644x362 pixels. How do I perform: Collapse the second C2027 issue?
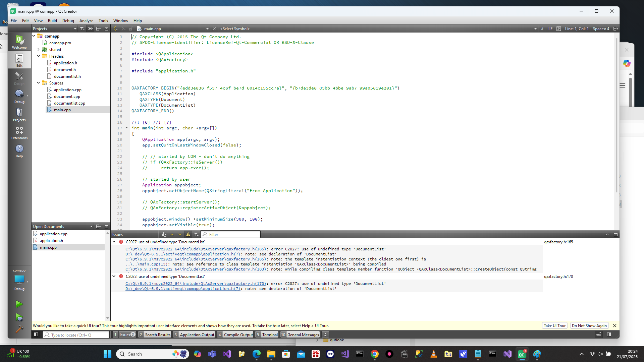click(114, 276)
